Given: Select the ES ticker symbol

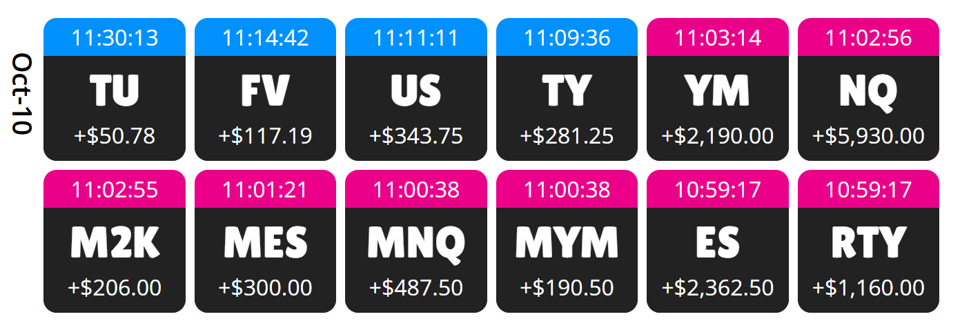Looking at the screenshot, I should 717,243.
